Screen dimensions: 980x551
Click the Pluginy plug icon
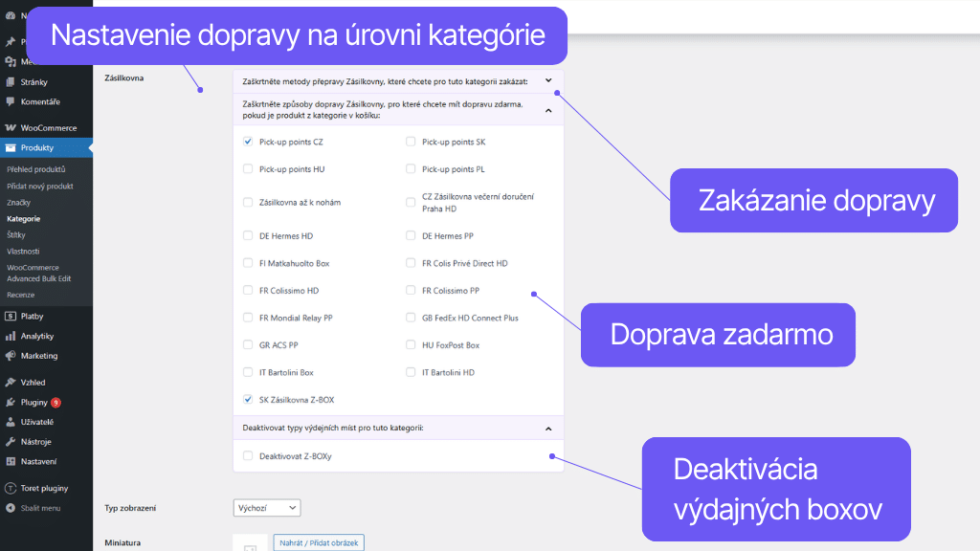[x=10, y=403]
